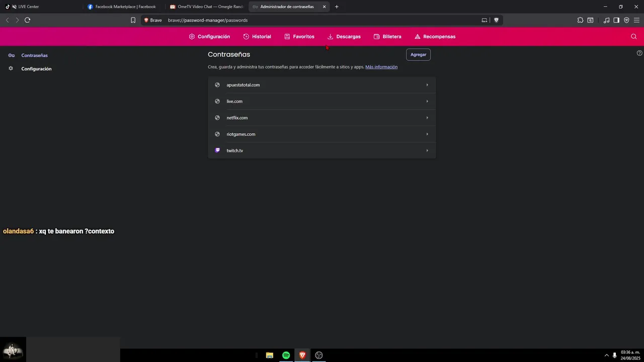
Task: Click the address bar URL field
Action: pyautogui.click(x=322, y=20)
